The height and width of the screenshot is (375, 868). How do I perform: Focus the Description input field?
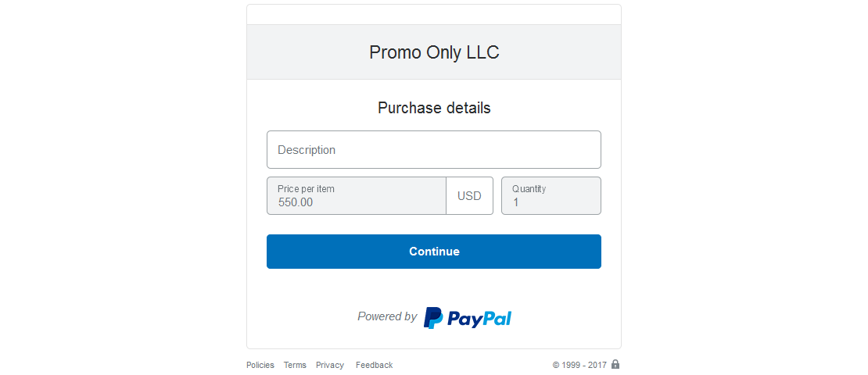click(434, 150)
